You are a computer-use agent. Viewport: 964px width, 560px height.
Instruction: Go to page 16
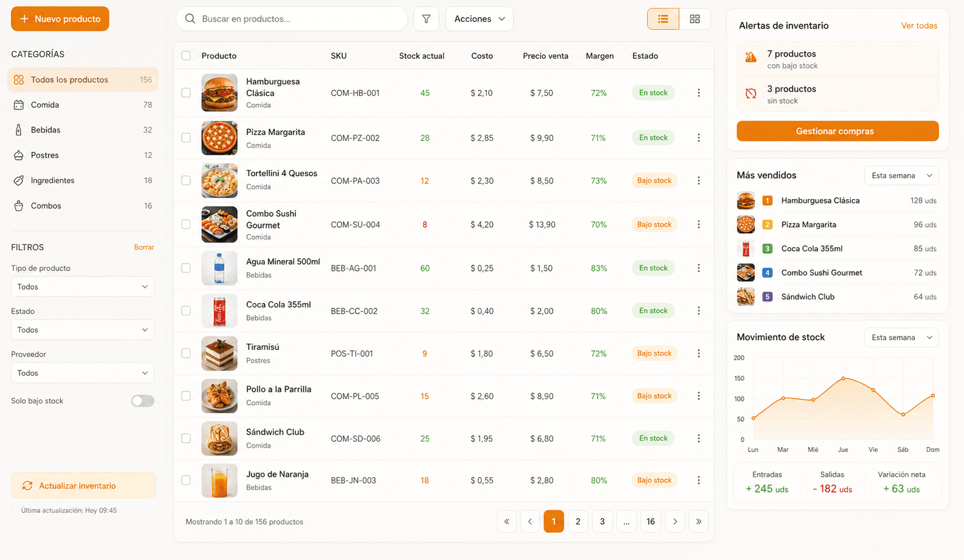pos(650,521)
